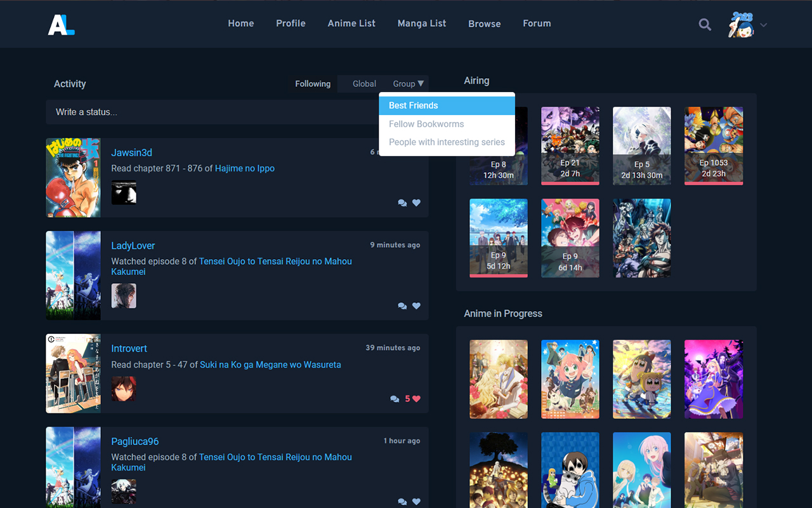Toggle like on Introvert's post with 5 hearts
The height and width of the screenshot is (508, 812).
416,399
